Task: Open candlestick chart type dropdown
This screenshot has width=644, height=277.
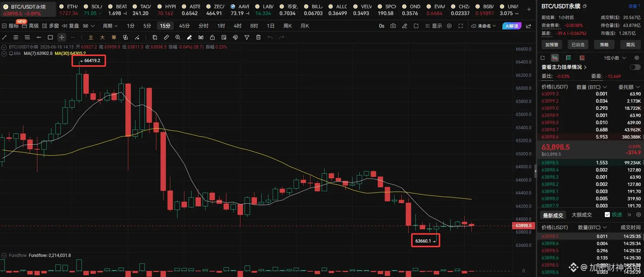Action: click(88, 26)
